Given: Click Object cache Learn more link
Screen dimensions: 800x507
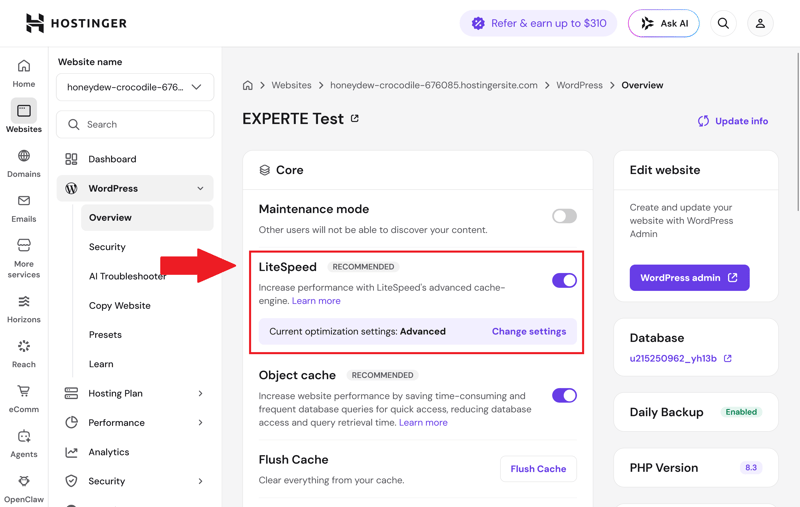Looking at the screenshot, I should coord(423,422).
